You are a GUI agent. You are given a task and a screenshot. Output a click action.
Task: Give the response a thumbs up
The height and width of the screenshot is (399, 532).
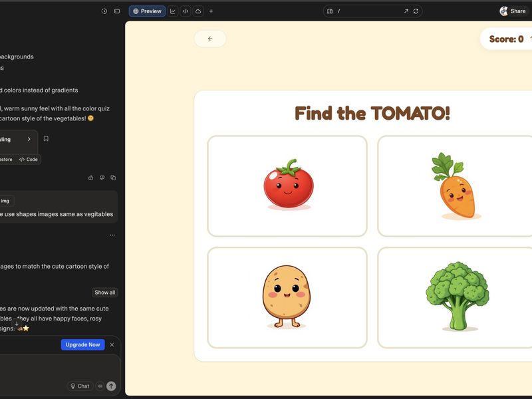(91, 178)
